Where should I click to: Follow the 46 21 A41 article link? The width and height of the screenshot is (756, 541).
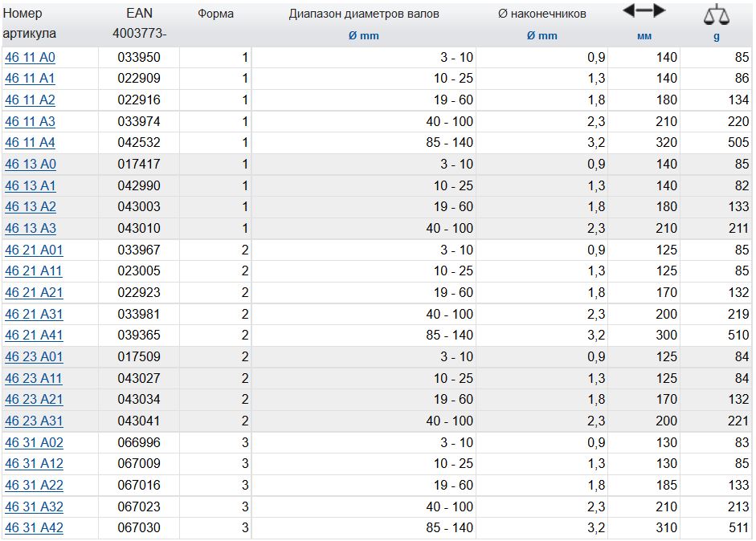[x=34, y=336]
